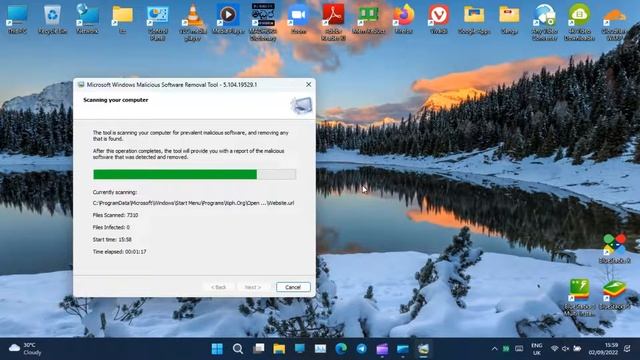Click the 'Start time: 15:58' text
Image resolution: width=640 pixels, height=360 pixels.
pyautogui.click(x=112, y=239)
